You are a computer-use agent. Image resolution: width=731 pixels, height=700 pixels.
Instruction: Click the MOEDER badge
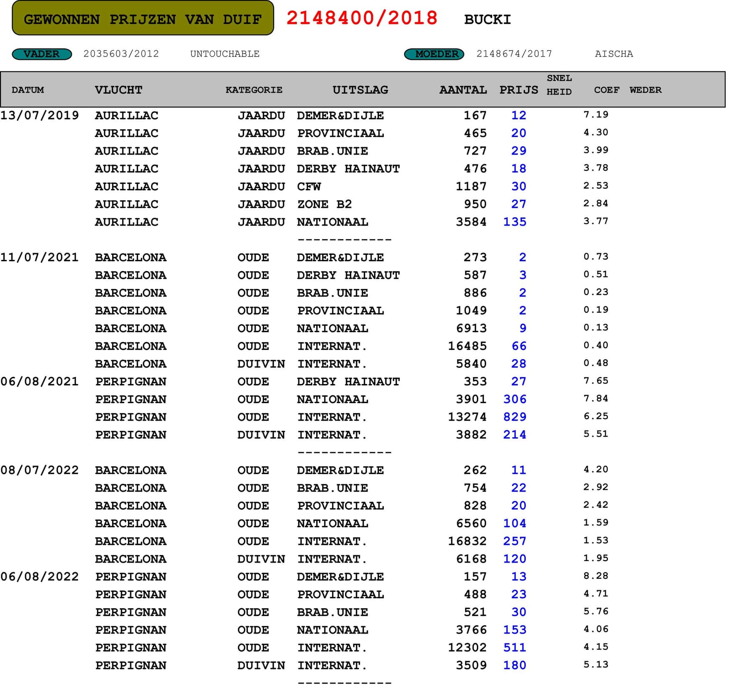tap(433, 54)
